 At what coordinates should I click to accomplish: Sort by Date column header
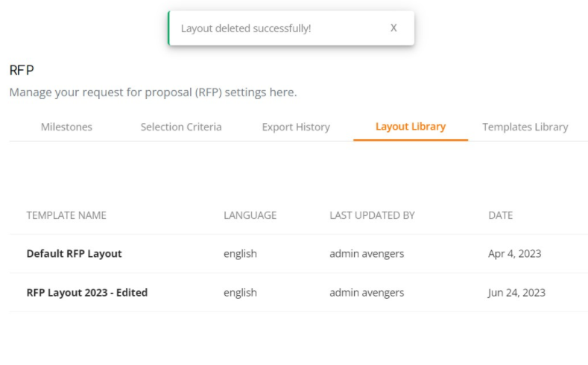pos(500,215)
